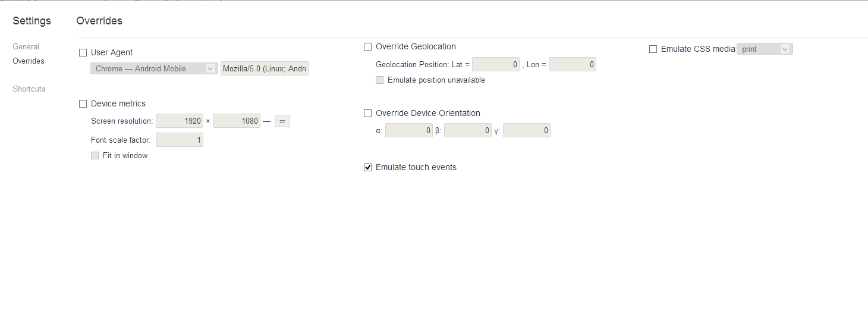Click the screen height field showing 1080

click(x=237, y=121)
